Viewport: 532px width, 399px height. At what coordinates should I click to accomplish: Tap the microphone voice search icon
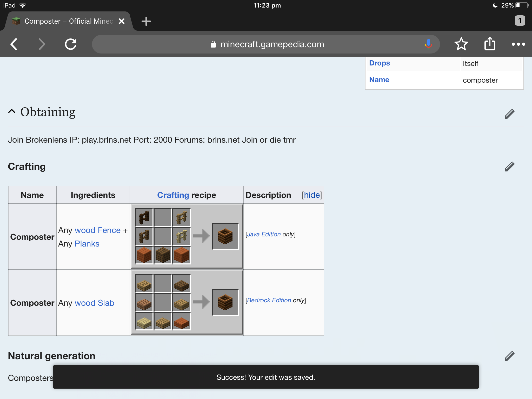coord(428,44)
